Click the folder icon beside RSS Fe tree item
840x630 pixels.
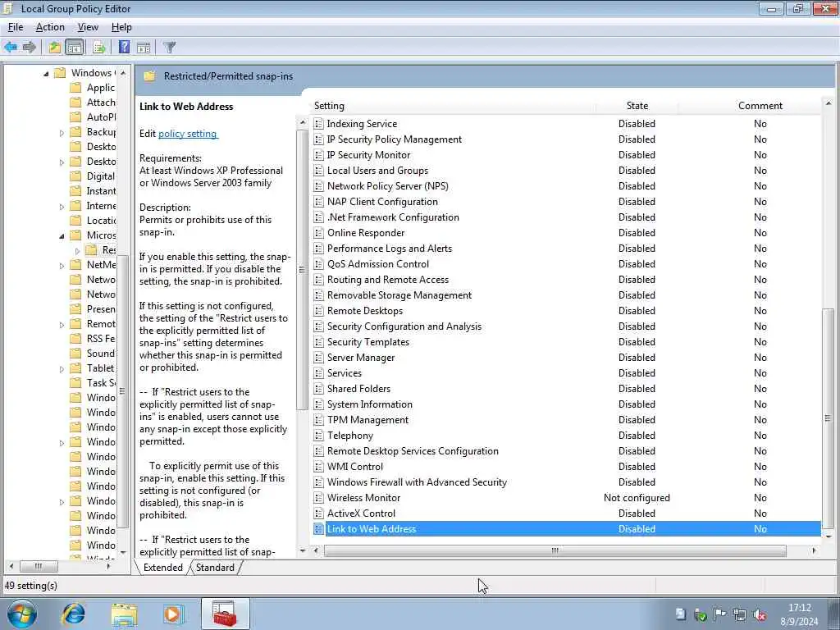click(x=76, y=339)
